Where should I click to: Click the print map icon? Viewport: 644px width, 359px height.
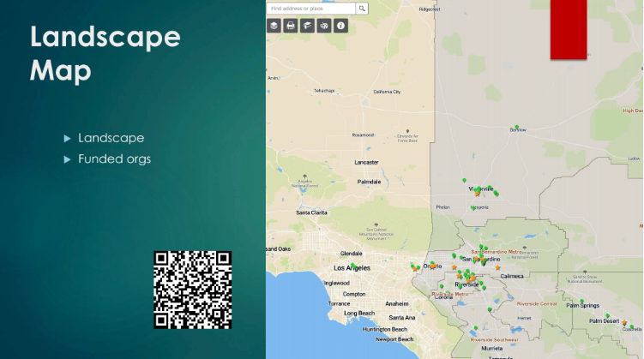pyautogui.click(x=291, y=26)
